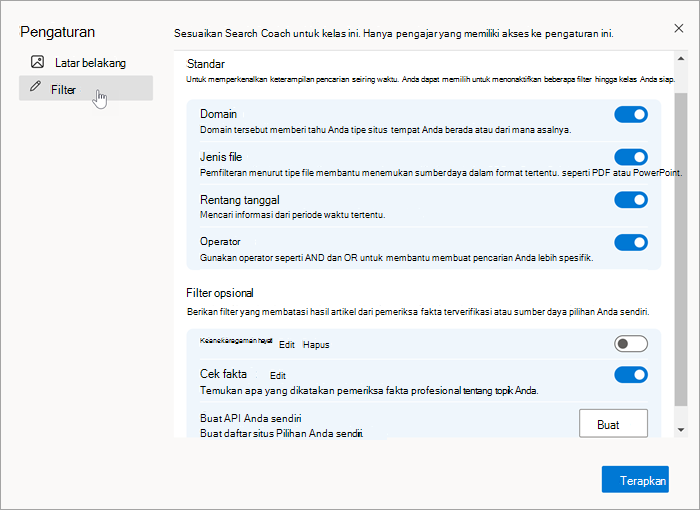Close the Pengaturan dialog with X
The height and width of the screenshot is (510, 700).
tap(679, 28)
